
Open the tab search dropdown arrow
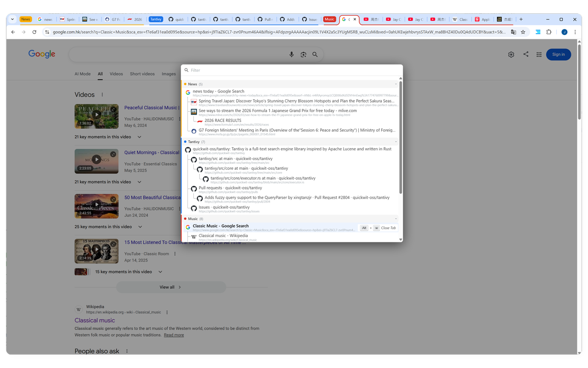click(12, 19)
